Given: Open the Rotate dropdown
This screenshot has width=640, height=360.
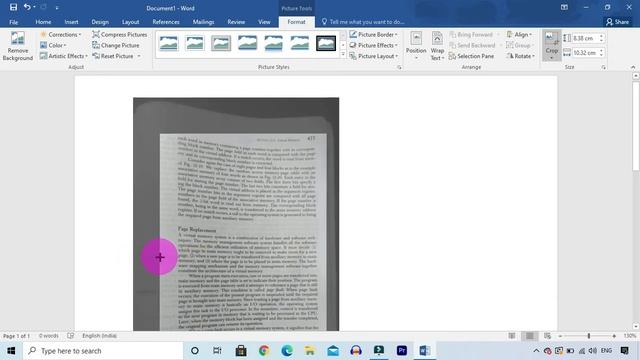Looking at the screenshot, I should click(520, 56).
